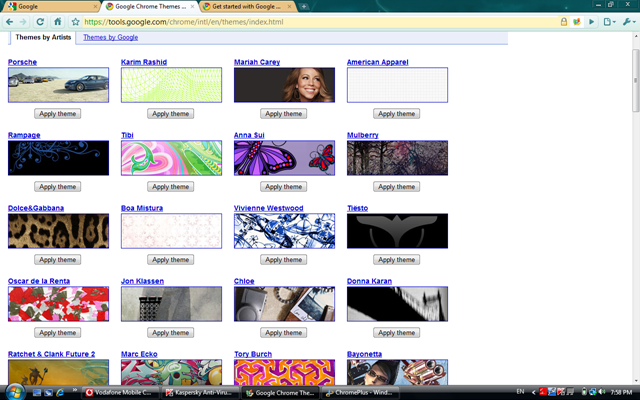Click the volume speaker tray icon
Screen dimensions: 640x400
point(602,392)
